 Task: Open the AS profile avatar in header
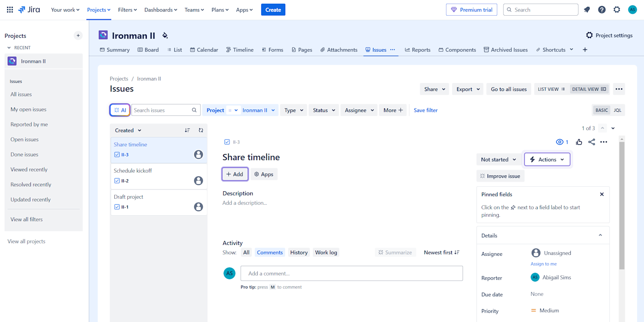point(632,10)
